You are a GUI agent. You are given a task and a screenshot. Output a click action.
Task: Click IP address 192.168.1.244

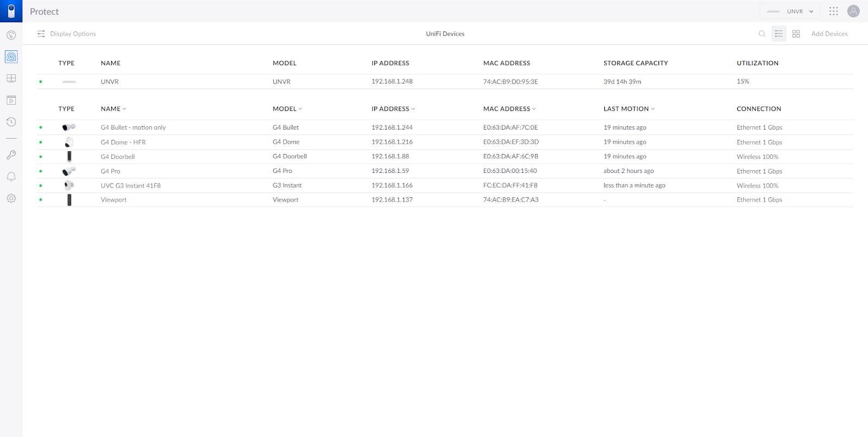point(392,127)
